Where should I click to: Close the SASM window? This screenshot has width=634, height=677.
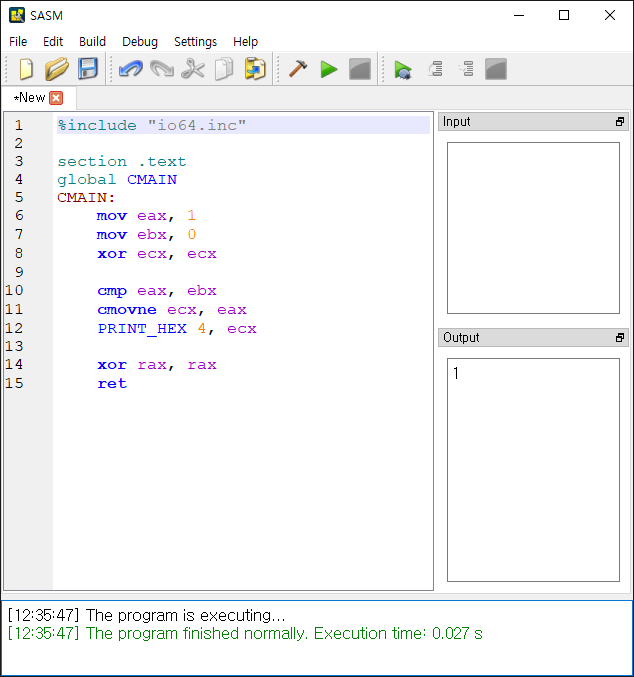pyautogui.click(x=610, y=16)
